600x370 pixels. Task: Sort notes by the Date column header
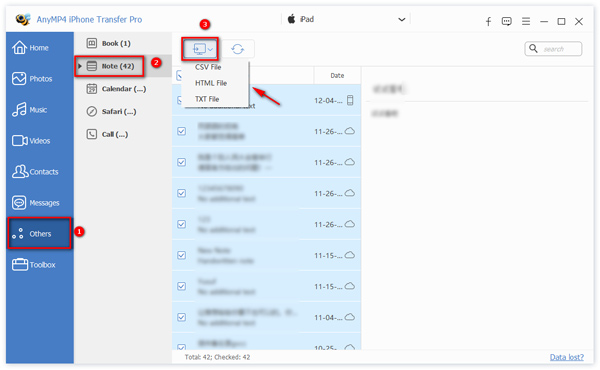(x=337, y=75)
